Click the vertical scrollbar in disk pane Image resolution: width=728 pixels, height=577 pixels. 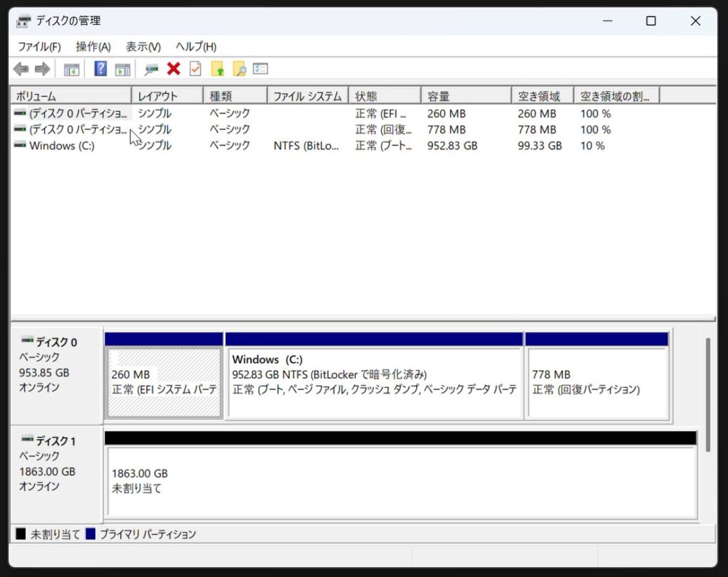(707, 395)
